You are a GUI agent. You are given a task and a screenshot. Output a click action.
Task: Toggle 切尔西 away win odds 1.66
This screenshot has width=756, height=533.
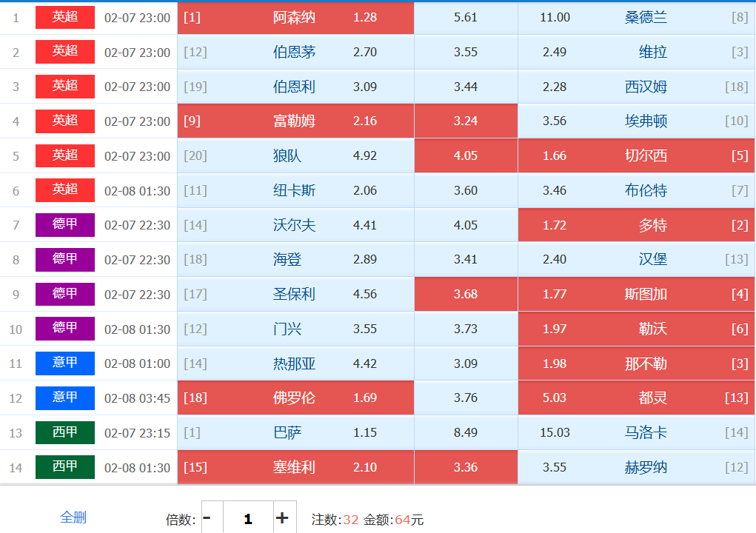coord(636,155)
